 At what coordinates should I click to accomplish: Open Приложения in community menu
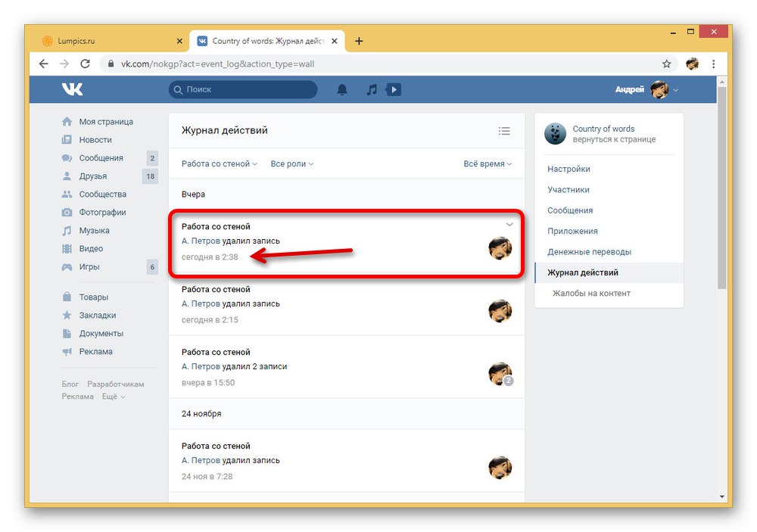coord(572,232)
